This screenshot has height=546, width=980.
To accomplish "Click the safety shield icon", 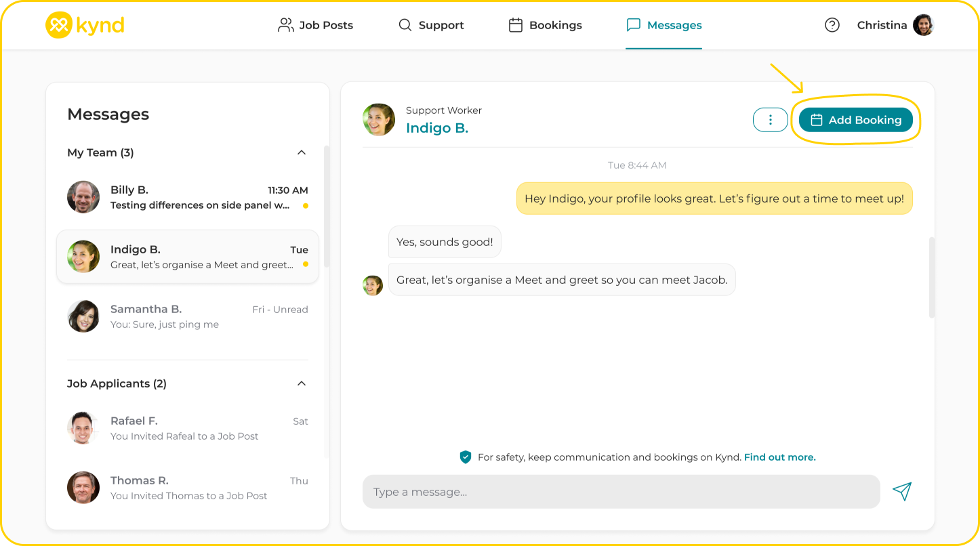I will 466,457.
